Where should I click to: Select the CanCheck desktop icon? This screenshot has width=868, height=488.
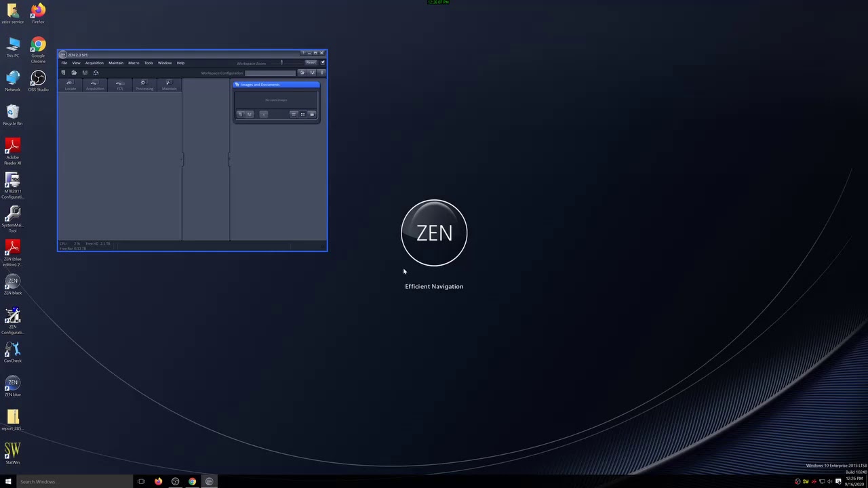pyautogui.click(x=13, y=352)
